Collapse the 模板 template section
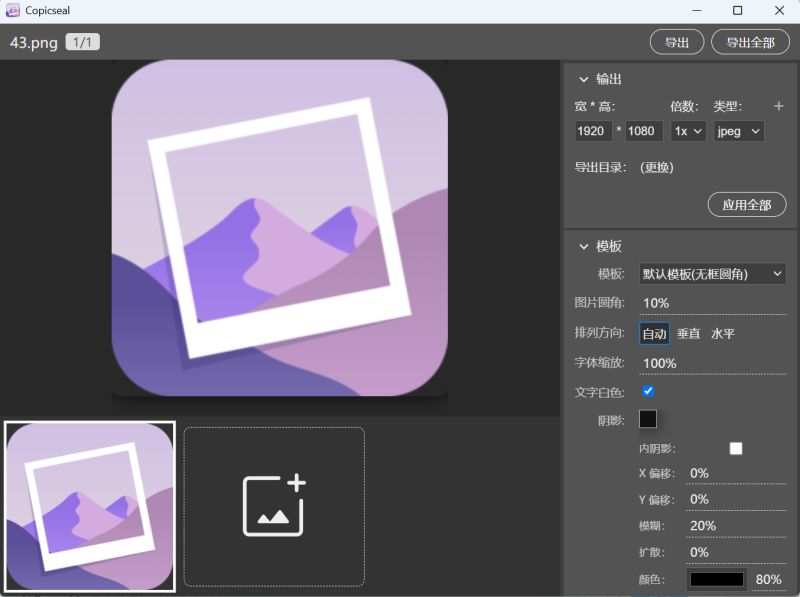 coord(584,246)
